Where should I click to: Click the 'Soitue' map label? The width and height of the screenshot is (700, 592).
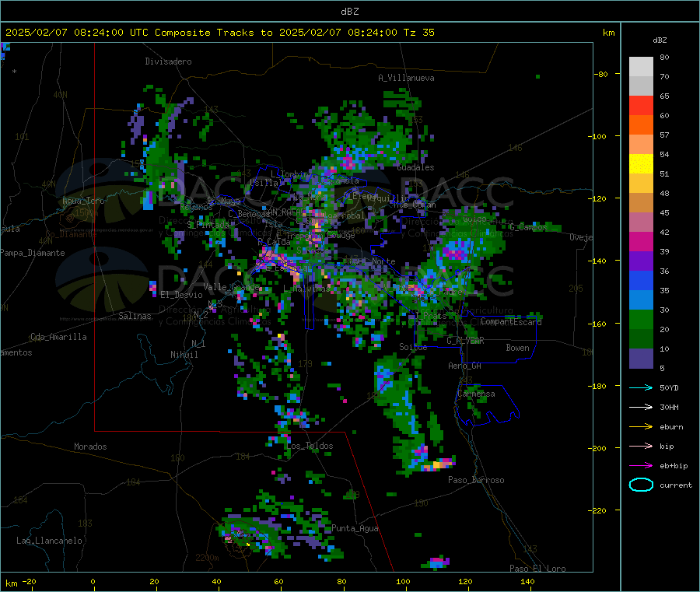[413, 347]
